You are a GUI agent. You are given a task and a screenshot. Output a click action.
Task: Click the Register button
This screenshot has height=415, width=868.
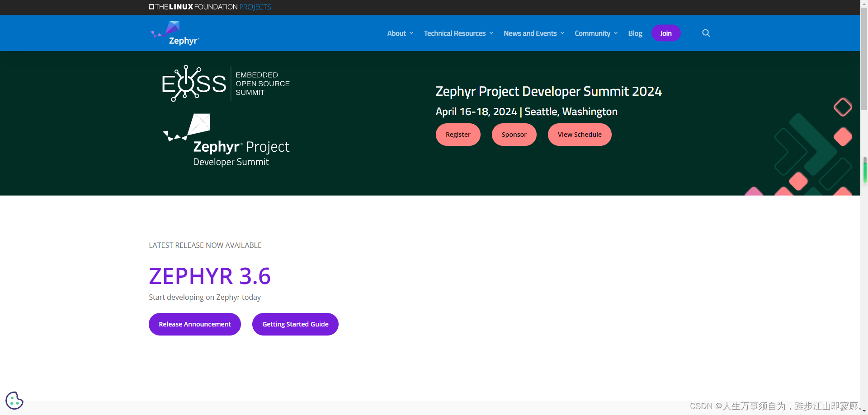click(458, 135)
